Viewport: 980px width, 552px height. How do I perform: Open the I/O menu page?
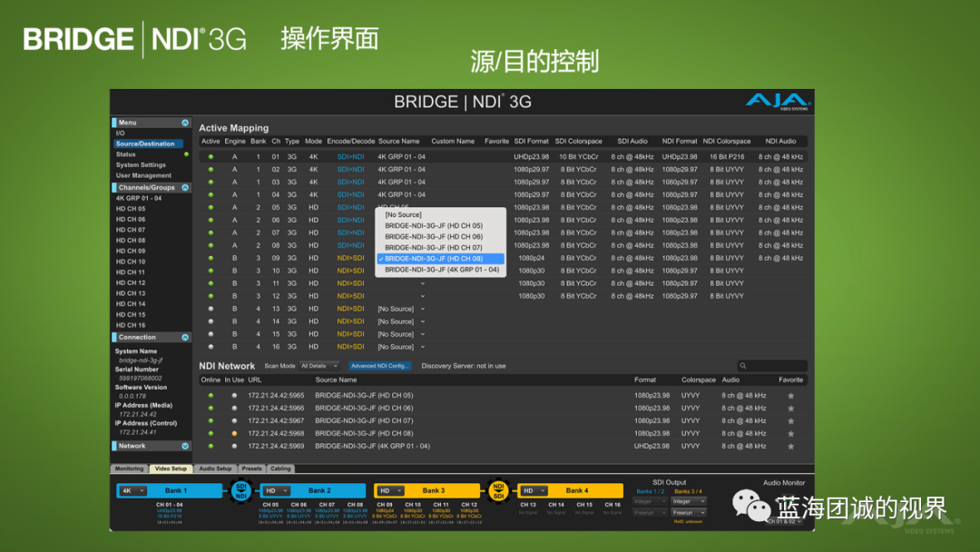[120, 133]
